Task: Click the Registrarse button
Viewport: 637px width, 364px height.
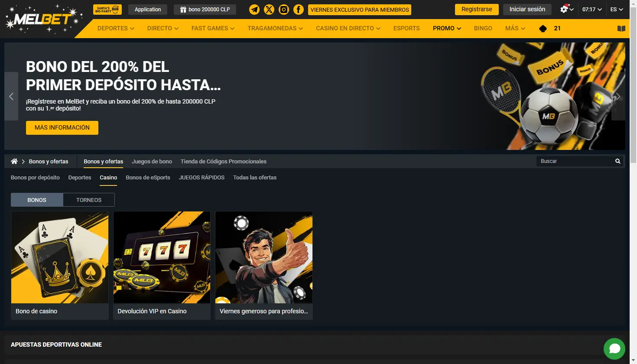Action: point(477,10)
